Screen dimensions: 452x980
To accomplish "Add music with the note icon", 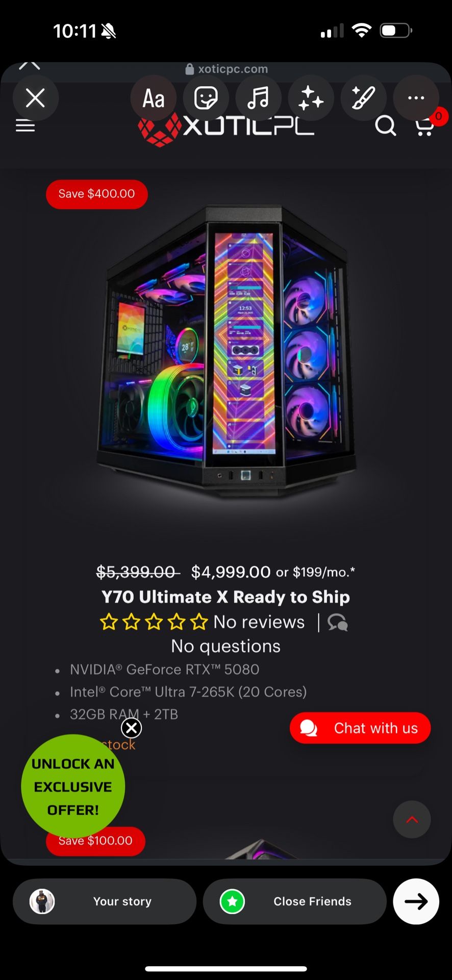I will click(x=258, y=98).
